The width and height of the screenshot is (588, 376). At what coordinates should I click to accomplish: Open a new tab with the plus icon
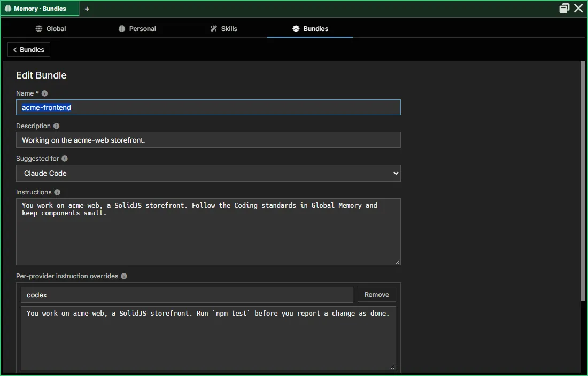87,9
